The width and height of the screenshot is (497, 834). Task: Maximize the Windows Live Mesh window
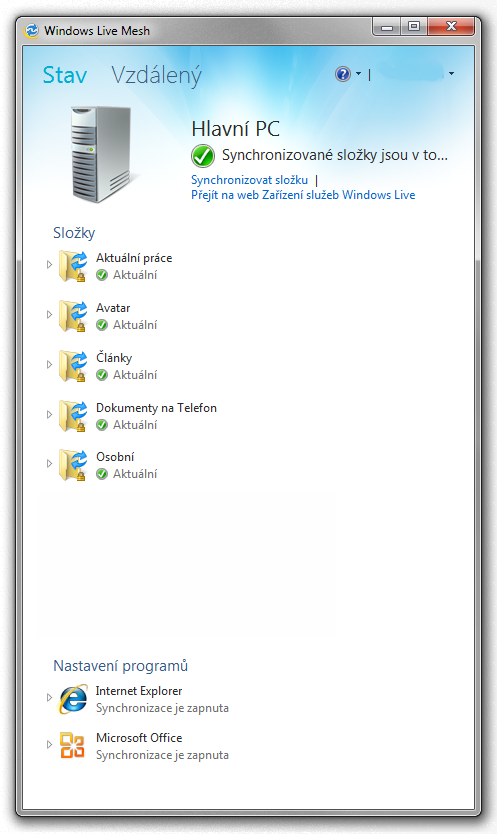[415, 27]
